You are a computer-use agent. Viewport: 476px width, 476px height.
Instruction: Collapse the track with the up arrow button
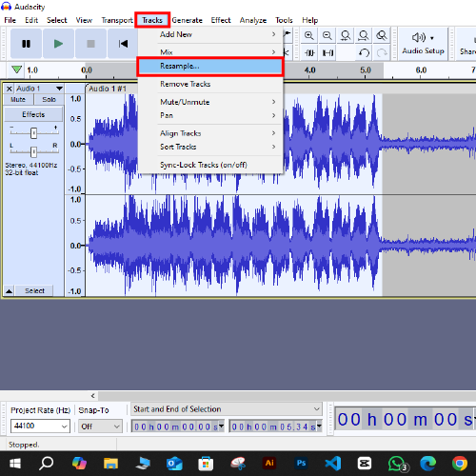coord(9,290)
